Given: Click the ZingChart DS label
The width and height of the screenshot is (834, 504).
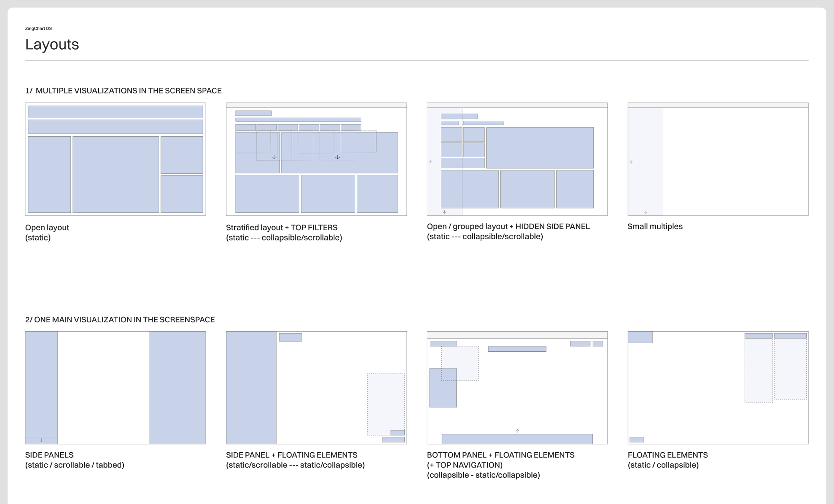Looking at the screenshot, I should click(x=38, y=28).
